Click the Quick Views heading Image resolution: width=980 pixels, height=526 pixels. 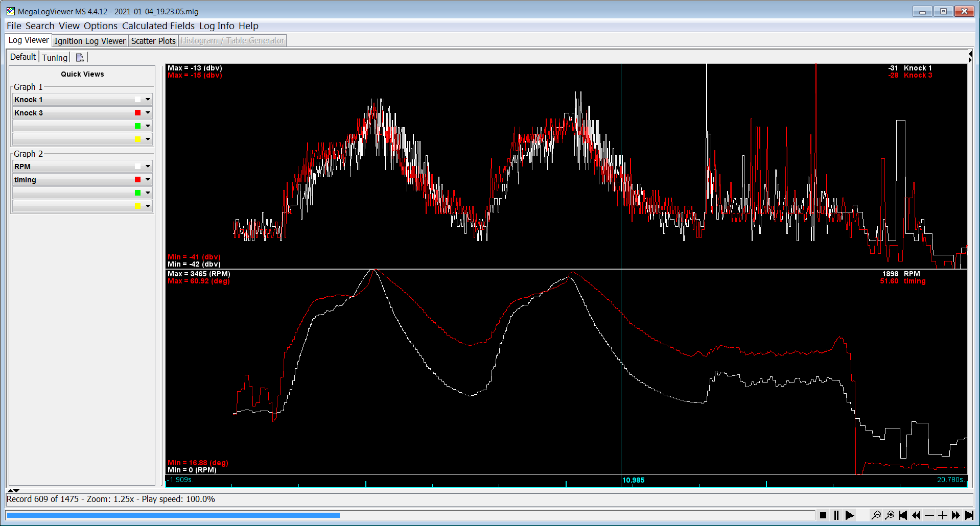point(82,74)
